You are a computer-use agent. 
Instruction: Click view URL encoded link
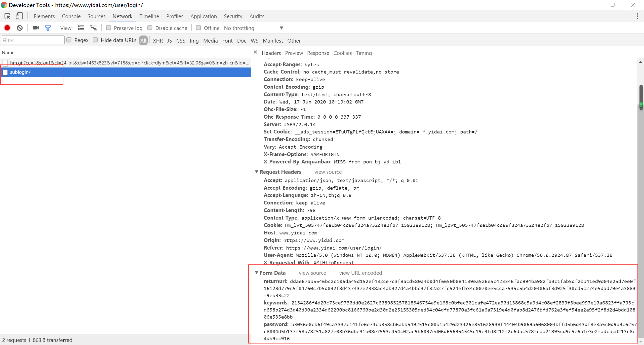tap(360, 273)
